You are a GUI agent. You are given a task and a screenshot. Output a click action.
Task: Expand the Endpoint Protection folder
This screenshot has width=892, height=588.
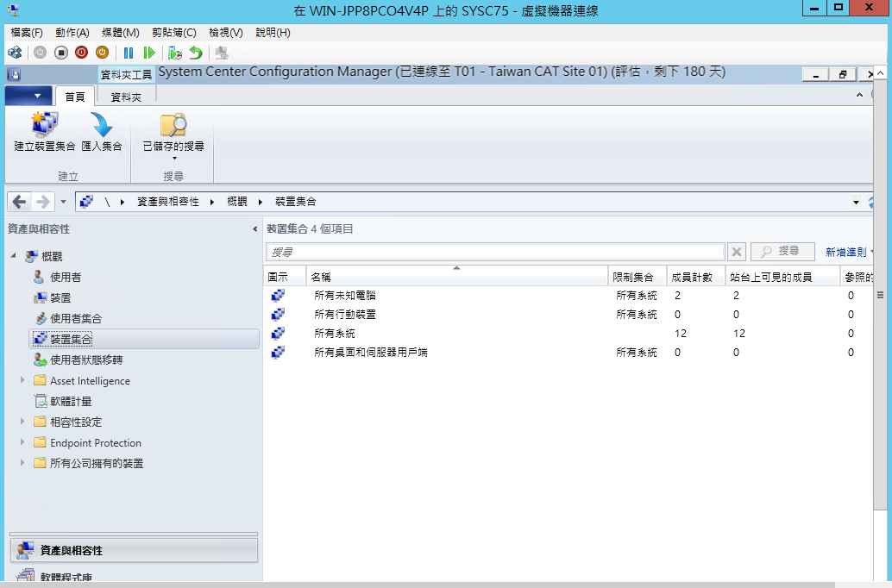click(x=22, y=441)
